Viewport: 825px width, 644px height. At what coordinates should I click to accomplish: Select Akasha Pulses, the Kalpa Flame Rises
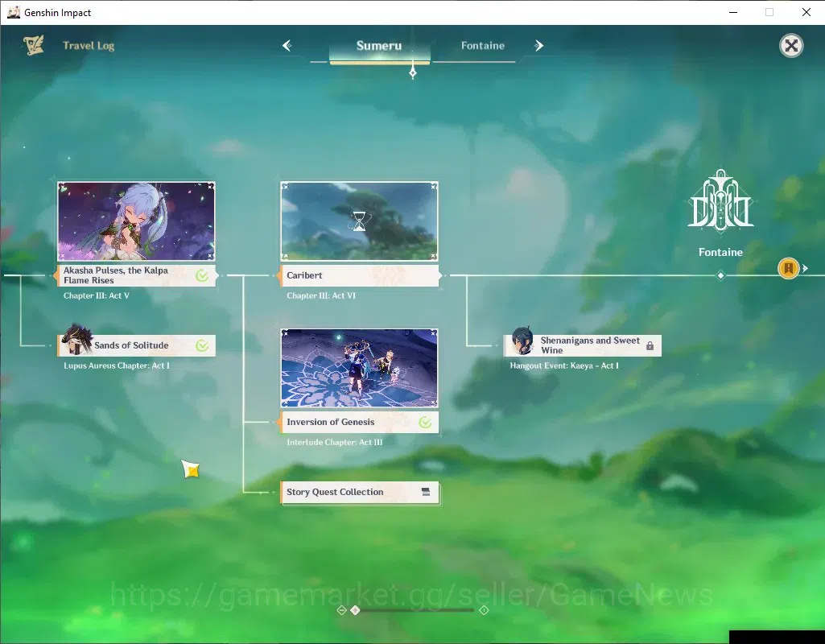(x=136, y=275)
